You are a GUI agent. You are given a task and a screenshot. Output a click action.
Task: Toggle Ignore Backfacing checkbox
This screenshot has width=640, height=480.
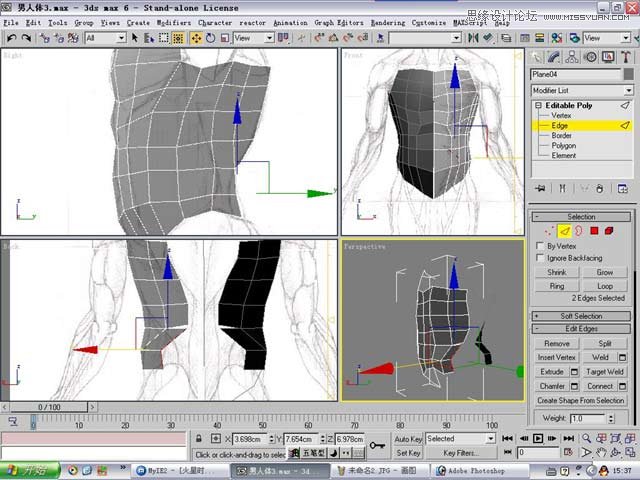coord(540,258)
